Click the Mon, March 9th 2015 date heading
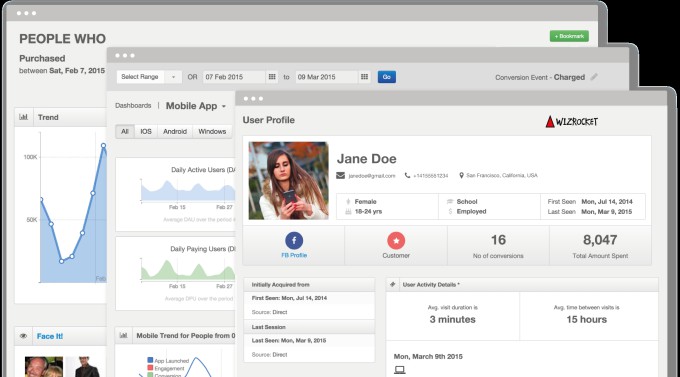This screenshot has width=680, height=377. (428, 356)
